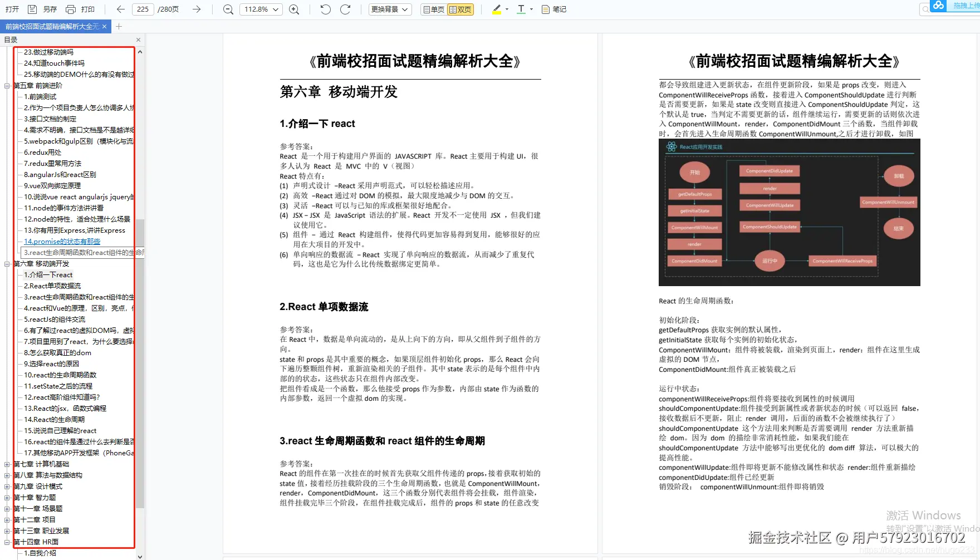Image resolution: width=980 pixels, height=560 pixels.
Task: Switch to double page (双页) view
Action: click(460, 9)
